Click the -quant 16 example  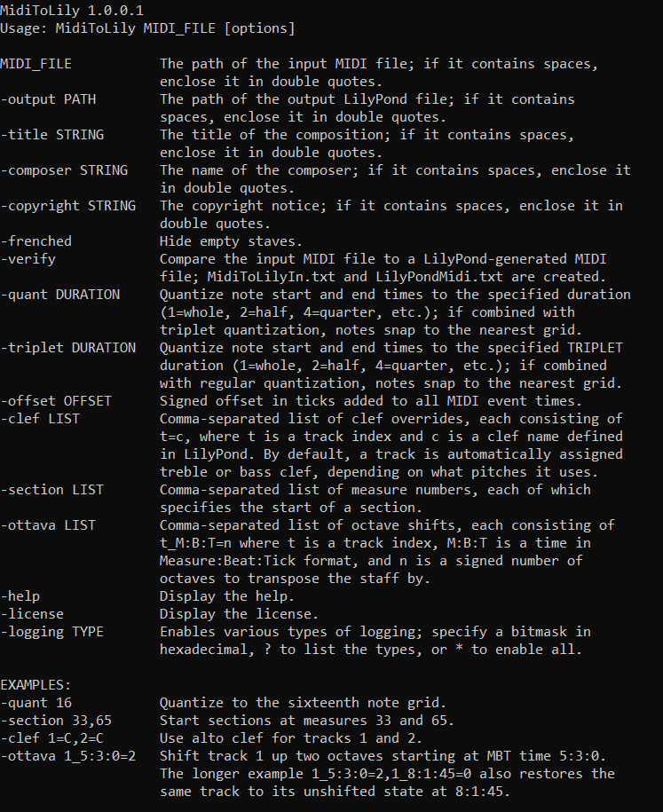pos(36,702)
